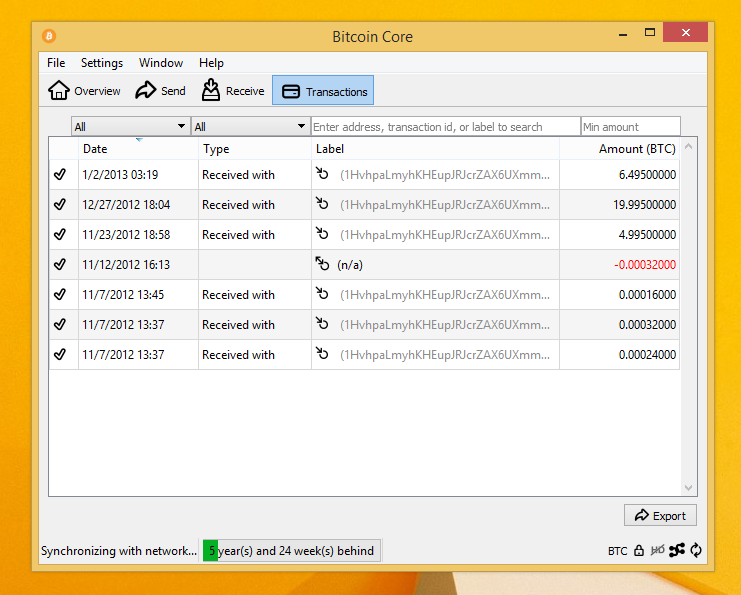
Task: Click address label in the 1/2/2013 row
Action: point(445,175)
